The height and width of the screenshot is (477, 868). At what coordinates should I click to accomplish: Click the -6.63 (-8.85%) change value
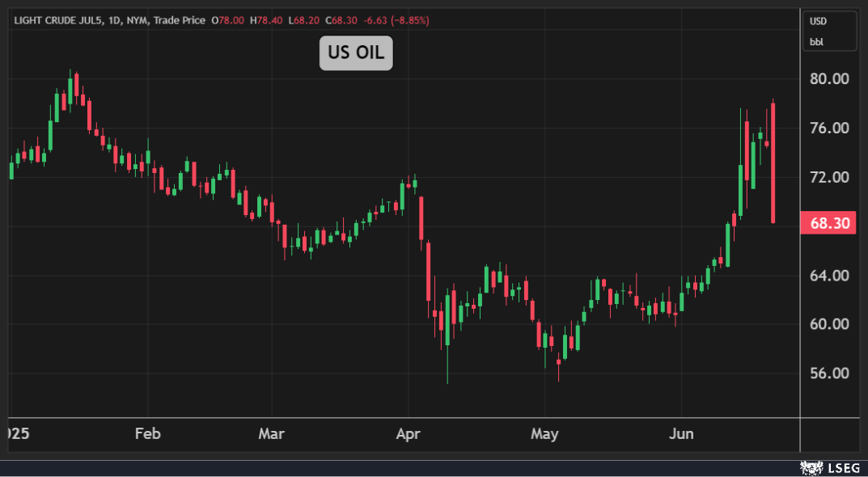(398, 20)
